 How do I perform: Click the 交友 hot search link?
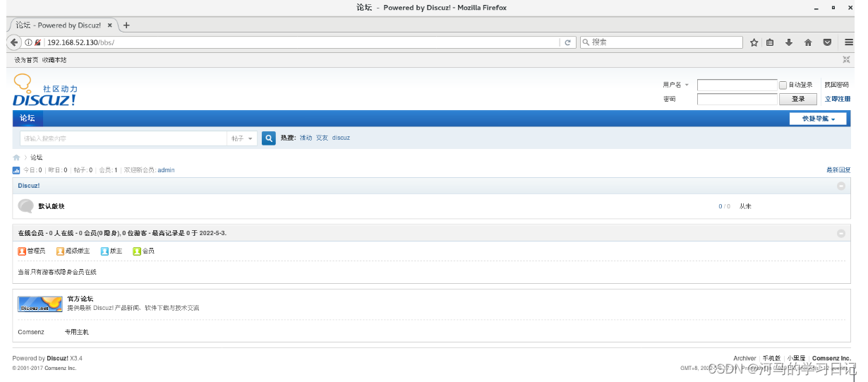pos(322,138)
